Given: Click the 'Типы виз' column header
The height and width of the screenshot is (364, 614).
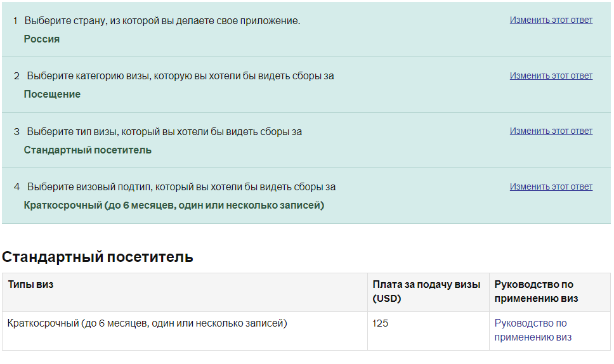Looking at the screenshot, I should (x=30, y=285).
